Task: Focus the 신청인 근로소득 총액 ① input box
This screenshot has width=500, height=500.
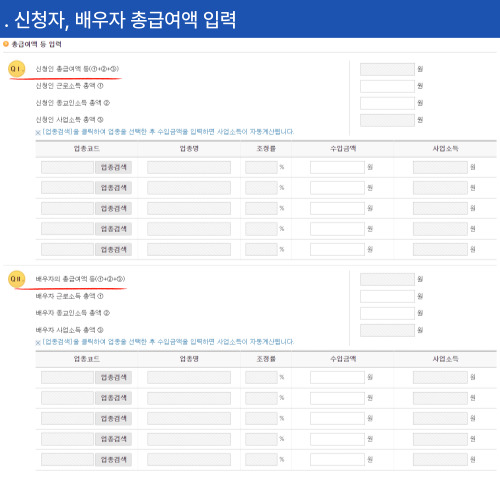Action: click(387, 86)
